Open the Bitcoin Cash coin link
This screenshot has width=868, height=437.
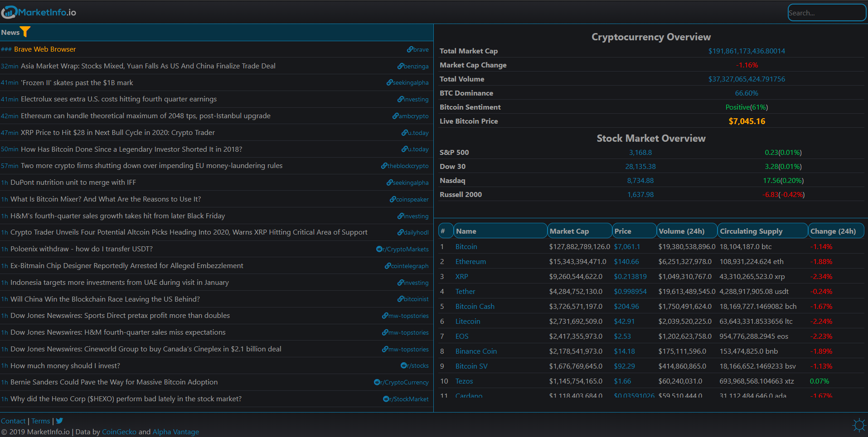pos(475,307)
